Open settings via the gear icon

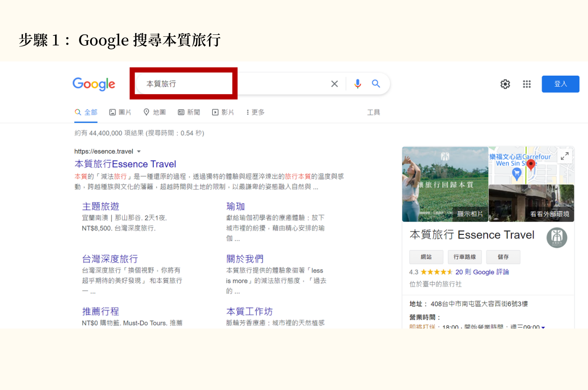[505, 84]
